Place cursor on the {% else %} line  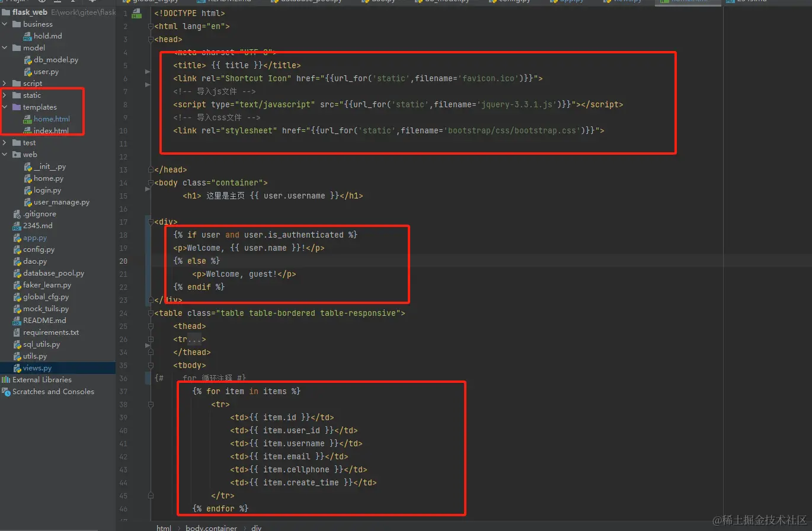(x=197, y=261)
